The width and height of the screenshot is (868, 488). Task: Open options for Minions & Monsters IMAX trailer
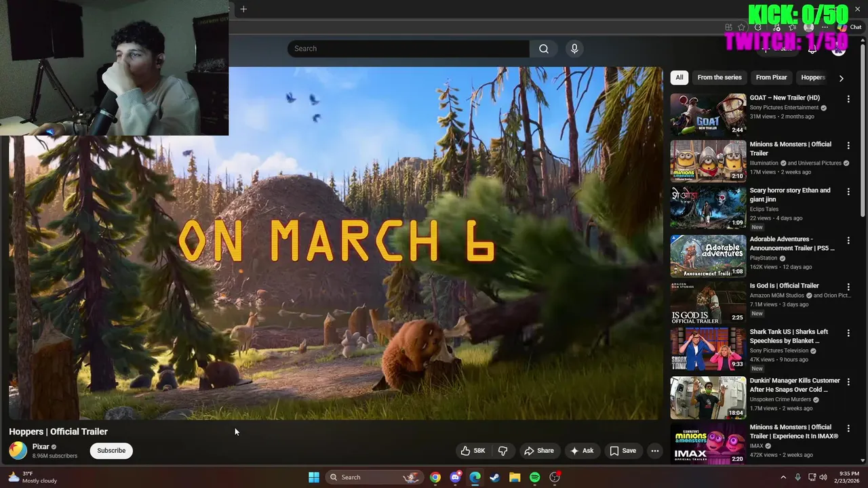pyautogui.click(x=848, y=428)
